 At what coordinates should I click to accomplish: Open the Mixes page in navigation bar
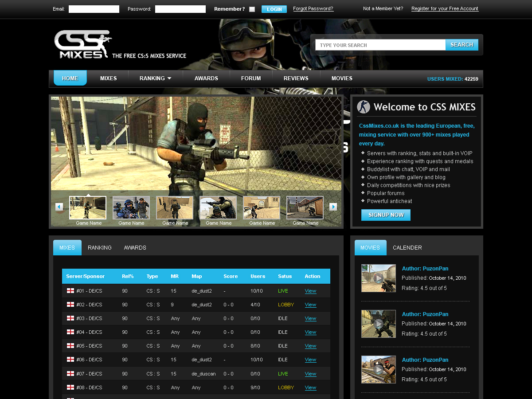tap(108, 78)
